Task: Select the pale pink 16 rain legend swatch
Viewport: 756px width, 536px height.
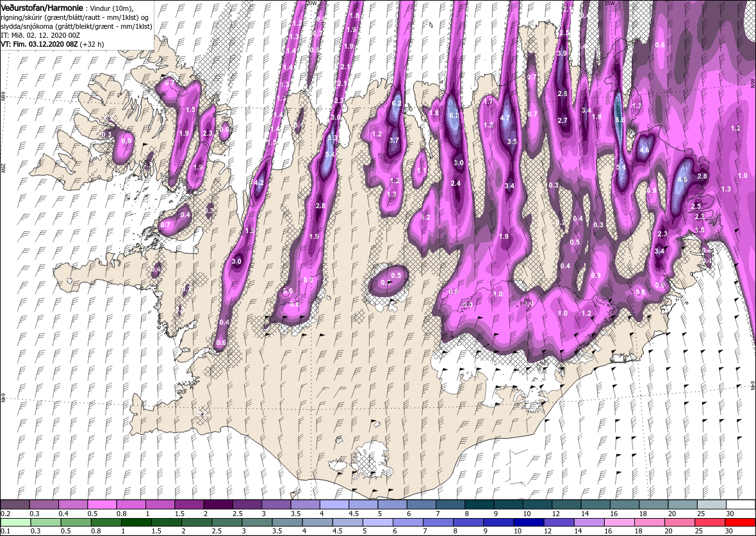Action: click(x=619, y=523)
